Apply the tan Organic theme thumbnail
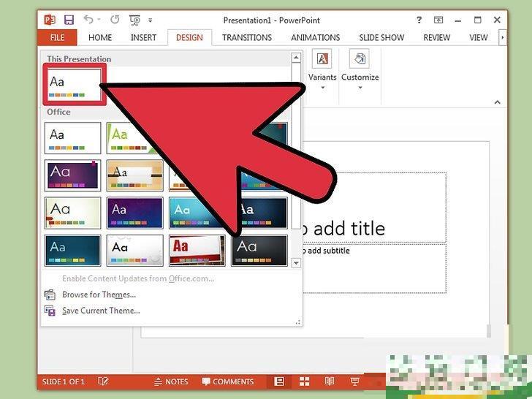This screenshot has width=532, height=399. tap(134, 175)
